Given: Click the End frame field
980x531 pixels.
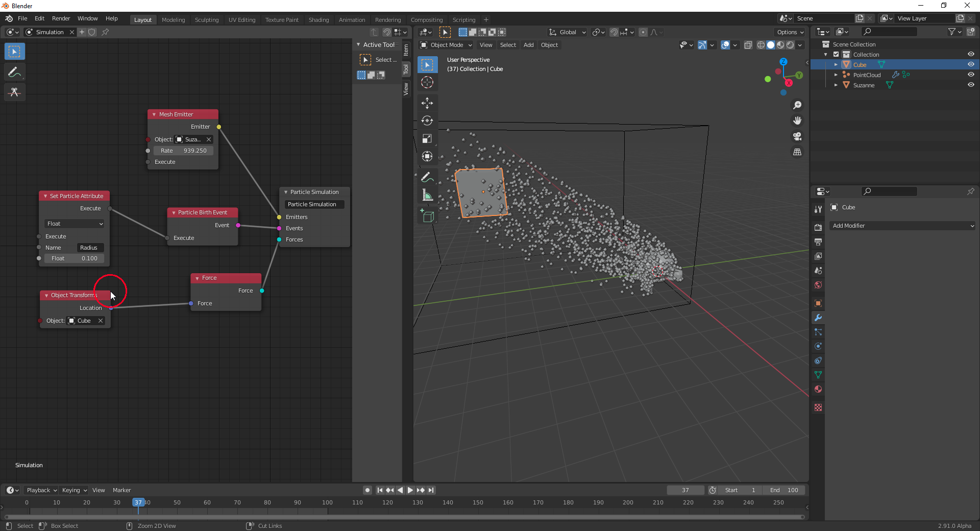Looking at the screenshot, I should [x=784, y=490].
